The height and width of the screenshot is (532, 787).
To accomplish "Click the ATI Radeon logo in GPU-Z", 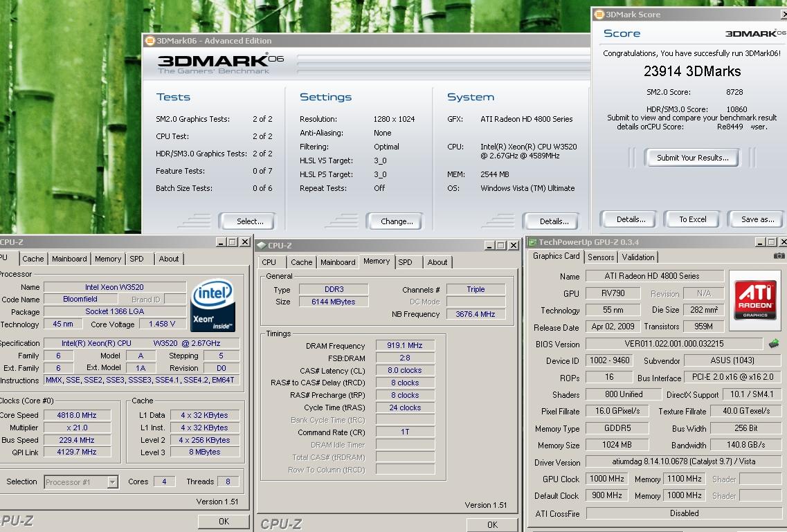I will pos(755,300).
